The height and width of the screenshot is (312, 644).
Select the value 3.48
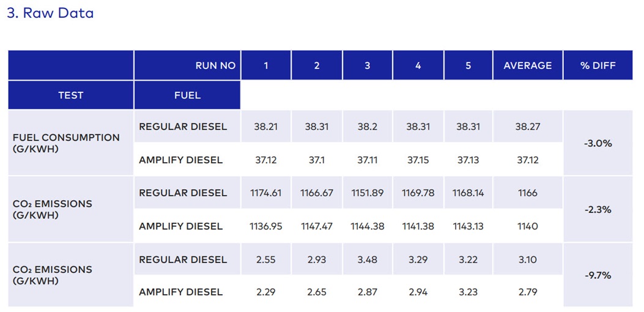tap(368, 259)
